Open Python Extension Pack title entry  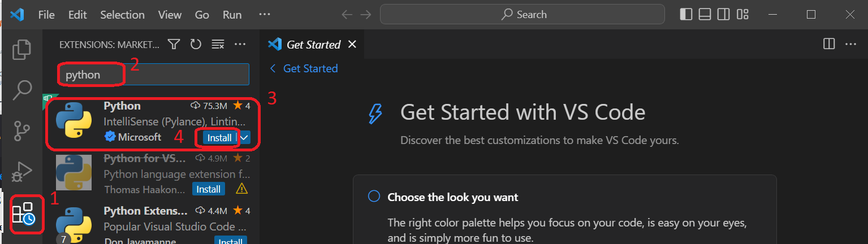145,211
